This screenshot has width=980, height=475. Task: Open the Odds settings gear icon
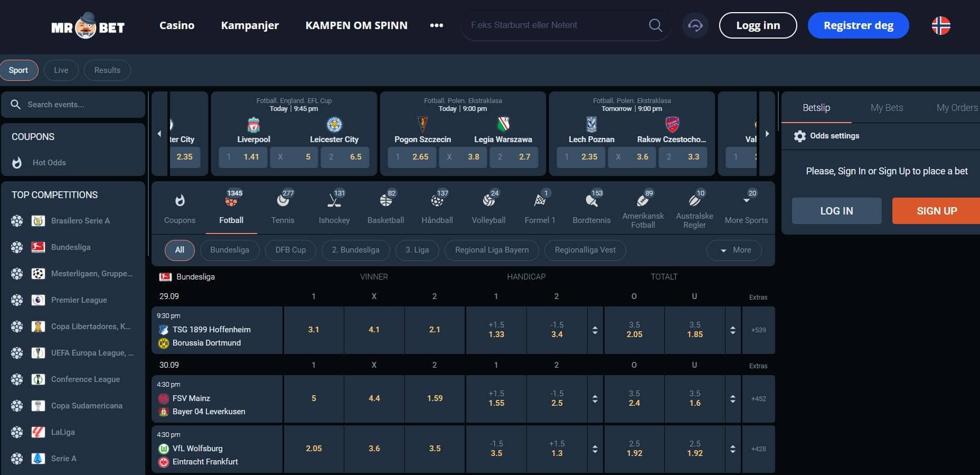coord(799,136)
